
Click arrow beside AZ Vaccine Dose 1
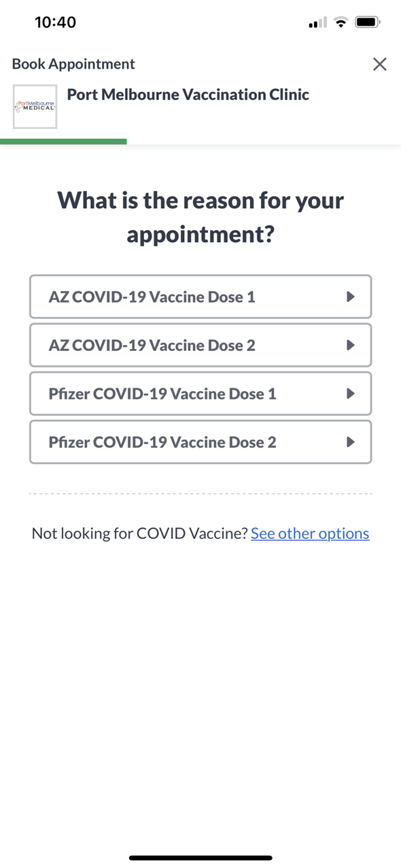(351, 297)
